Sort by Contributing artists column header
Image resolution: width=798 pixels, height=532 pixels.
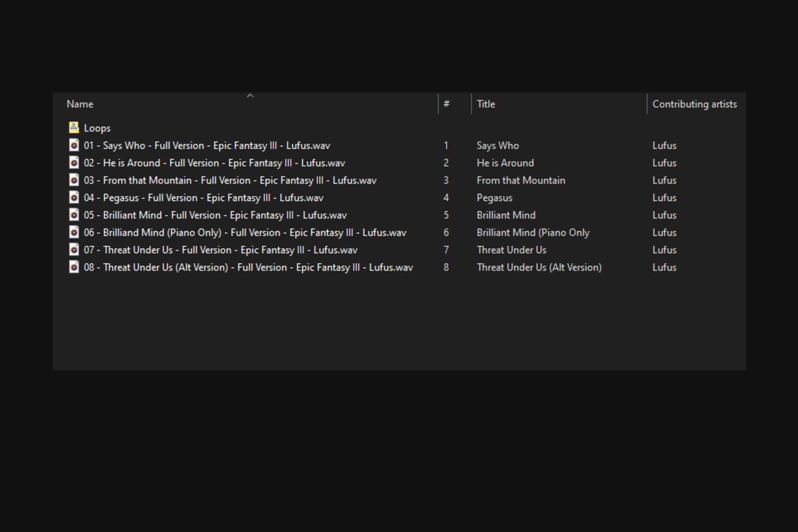[694, 104]
